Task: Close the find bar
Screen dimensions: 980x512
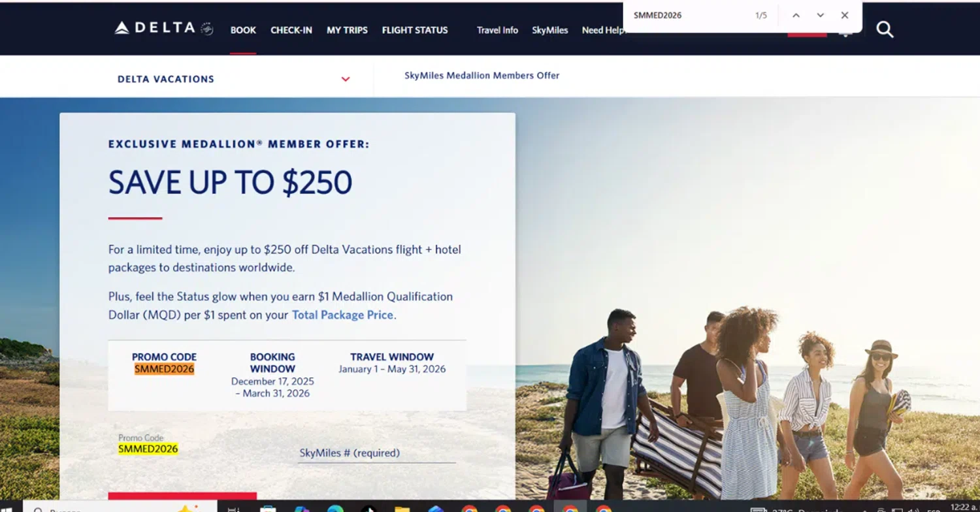Action: [x=845, y=15]
